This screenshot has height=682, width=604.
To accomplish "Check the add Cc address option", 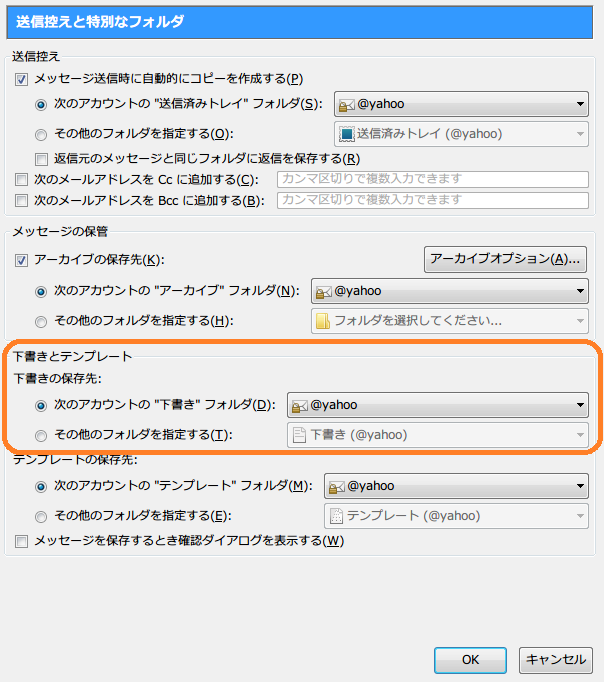I will 22,179.
